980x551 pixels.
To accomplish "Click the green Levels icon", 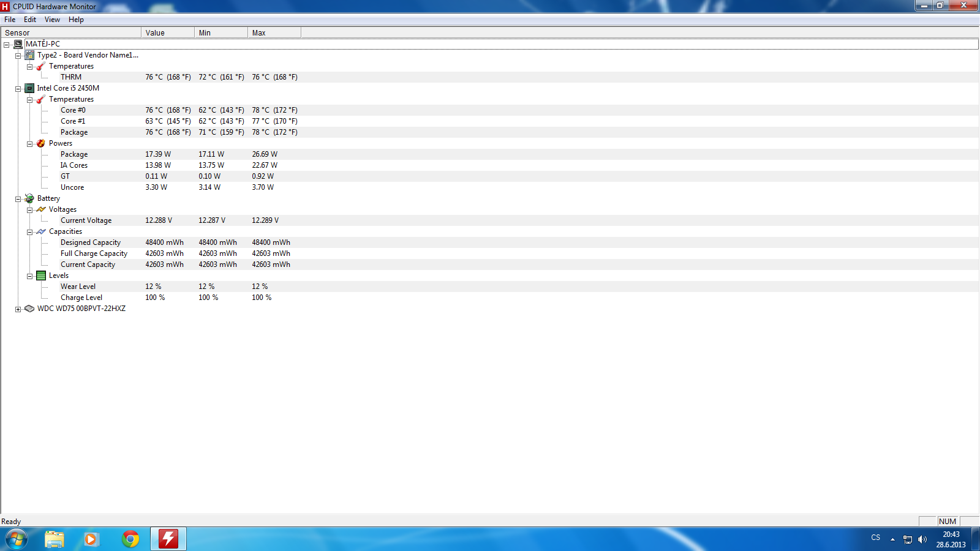I will (41, 275).
